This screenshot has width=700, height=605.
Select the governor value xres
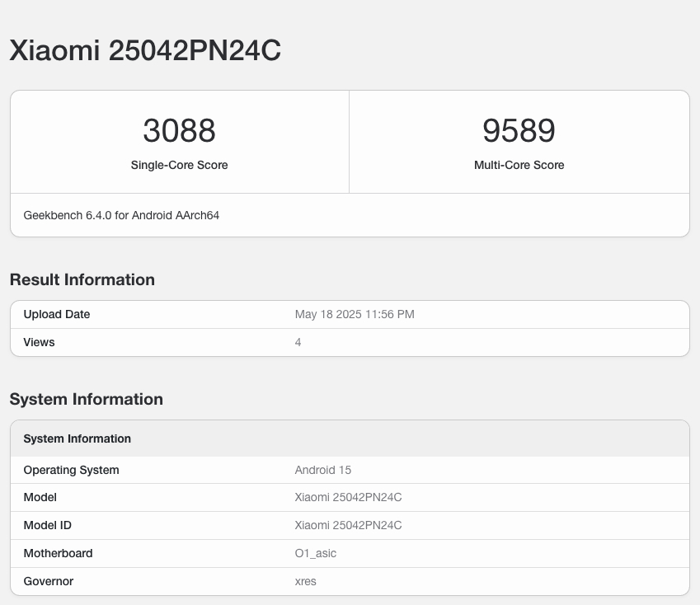pos(305,581)
